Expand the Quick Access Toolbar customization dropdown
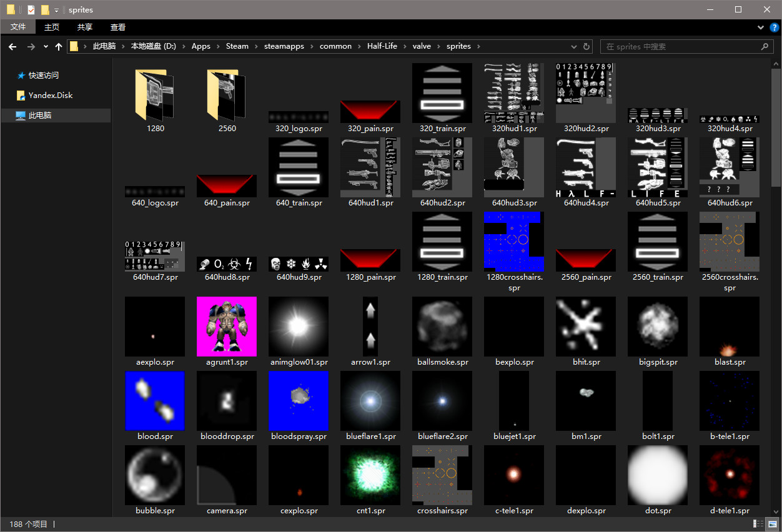This screenshot has width=782, height=532. pos(56,9)
